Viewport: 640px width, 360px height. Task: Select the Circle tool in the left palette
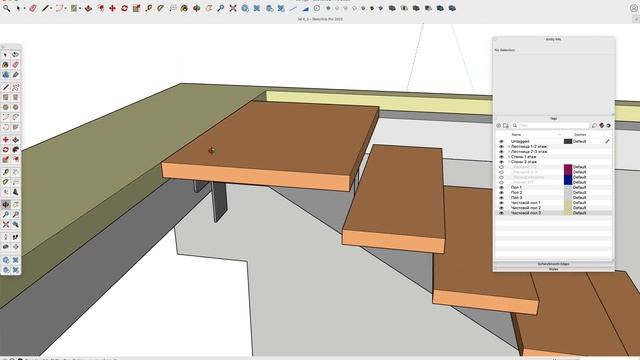pyautogui.click(x=5, y=107)
